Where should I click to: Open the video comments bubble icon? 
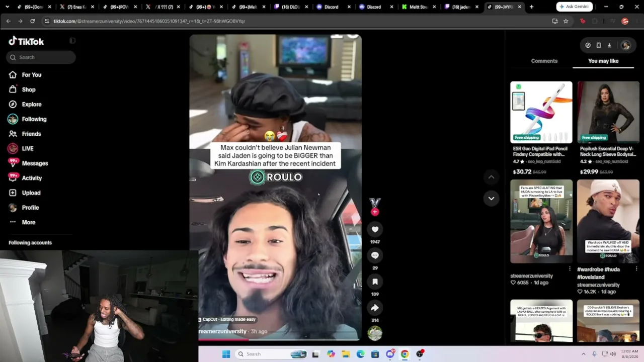click(x=375, y=255)
